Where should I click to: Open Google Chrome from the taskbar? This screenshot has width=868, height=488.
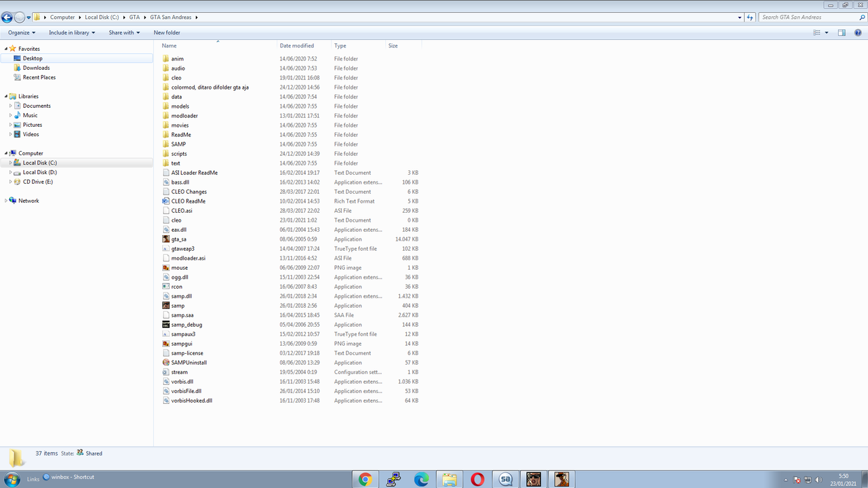[x=366, y=479]
